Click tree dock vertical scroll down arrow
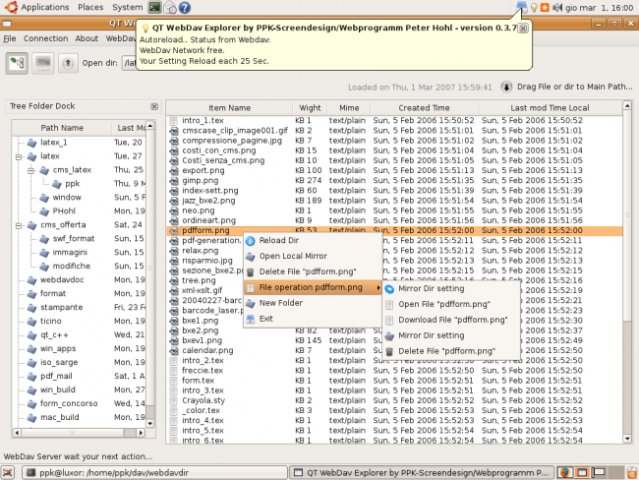639x480 pixels. pyautogui.click(x=150, y=423)
